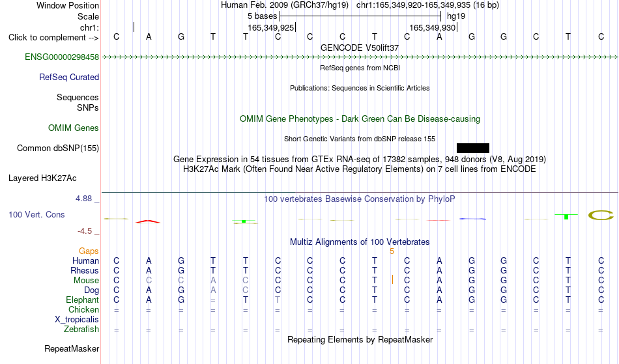Click the RepeatMasker track label

(72, 348)
